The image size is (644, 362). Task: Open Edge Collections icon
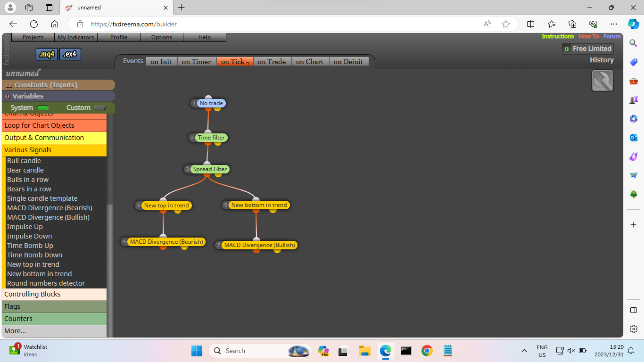pos(572,24)
